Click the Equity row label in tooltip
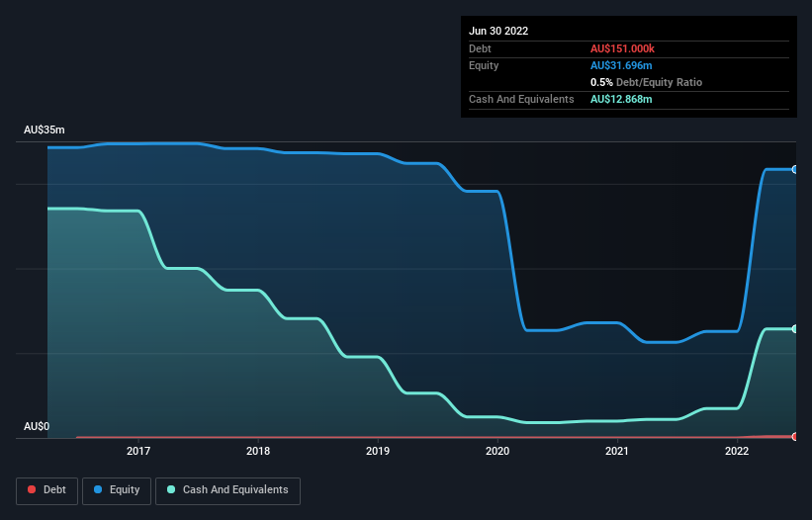812x520 pixels. [x=484, y=65]
